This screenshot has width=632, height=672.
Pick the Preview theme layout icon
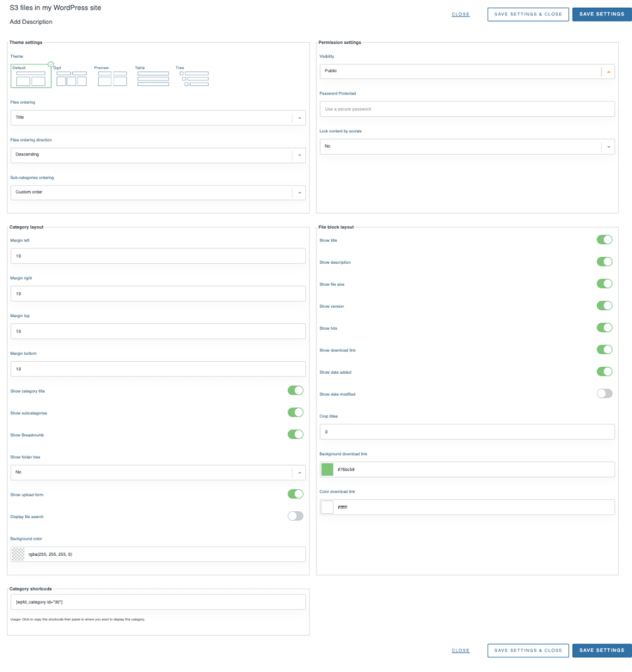(x=112, y=78)
